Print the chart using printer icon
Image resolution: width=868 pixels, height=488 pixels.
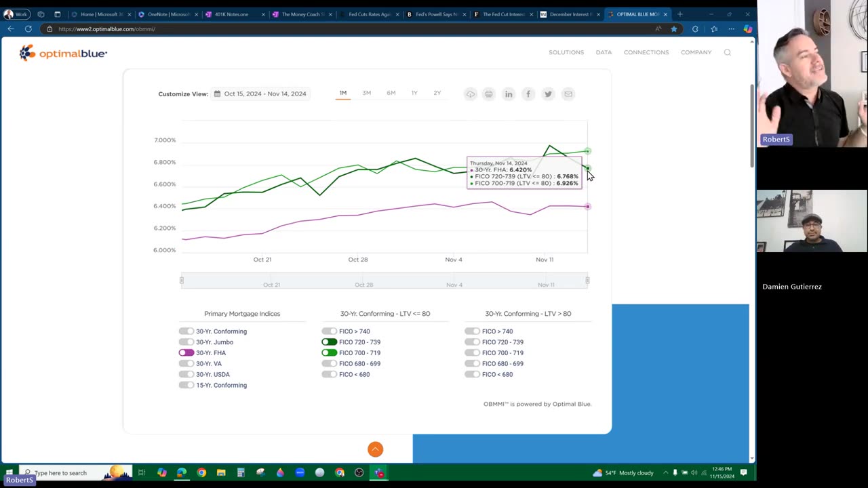(x=488, y=94)
